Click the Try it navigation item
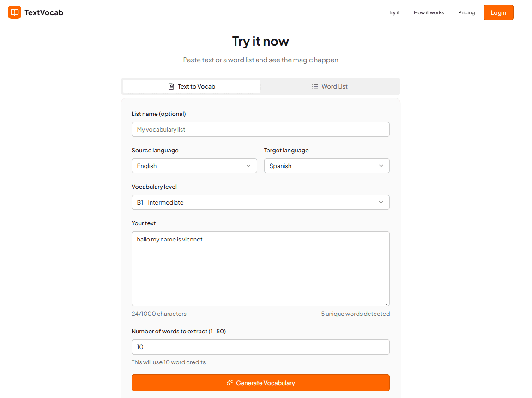This screenshot has width=532, height=398. [x=394, y=12]
